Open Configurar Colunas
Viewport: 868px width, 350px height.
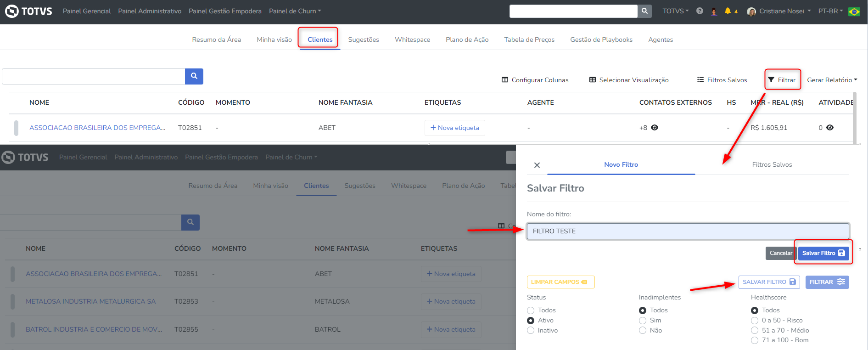pos(535,80)
